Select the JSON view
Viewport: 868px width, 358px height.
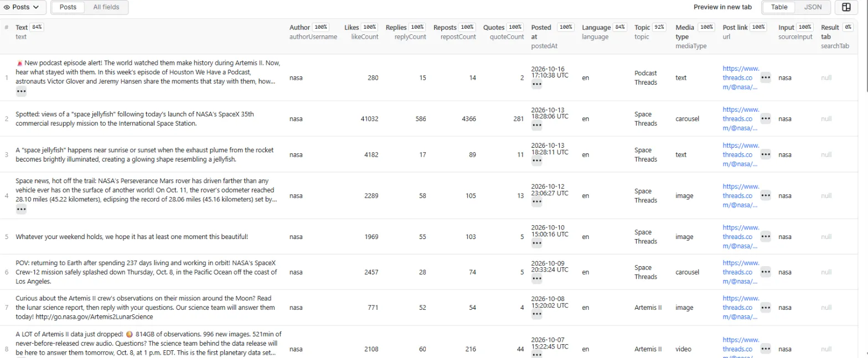813,7
